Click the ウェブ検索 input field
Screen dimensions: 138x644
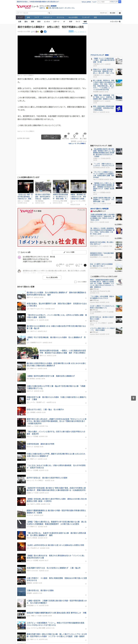click(x=103, y=2)
